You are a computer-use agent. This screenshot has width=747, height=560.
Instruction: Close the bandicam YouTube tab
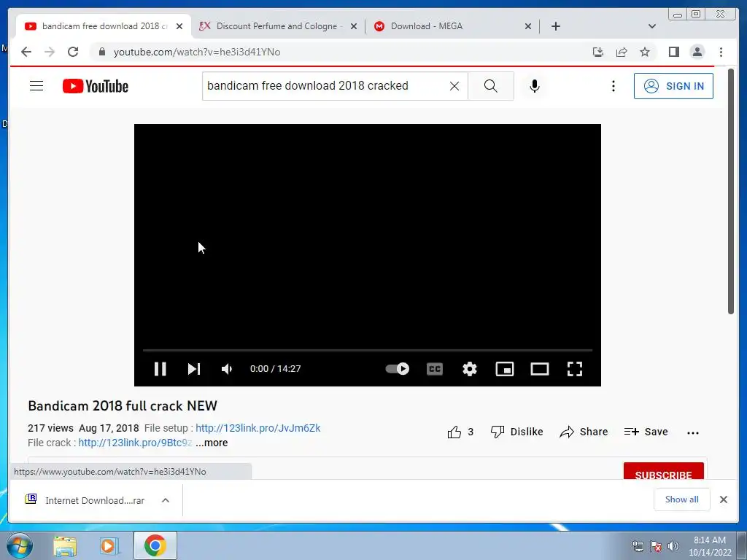(x=179, y=26)
